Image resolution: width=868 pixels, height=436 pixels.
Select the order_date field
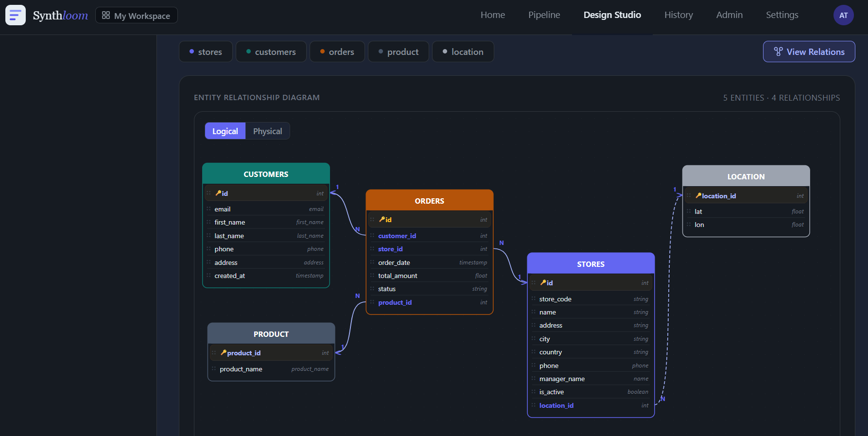point(430,262)
